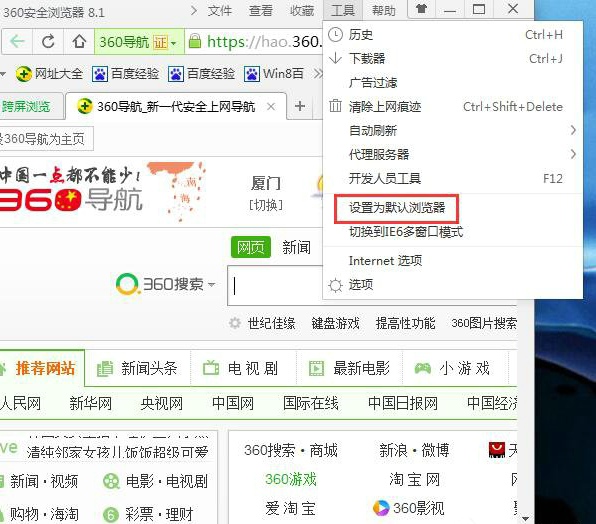Open the 收藏 menu
This screenshot has height=524, width=596.
pos(302,10)
